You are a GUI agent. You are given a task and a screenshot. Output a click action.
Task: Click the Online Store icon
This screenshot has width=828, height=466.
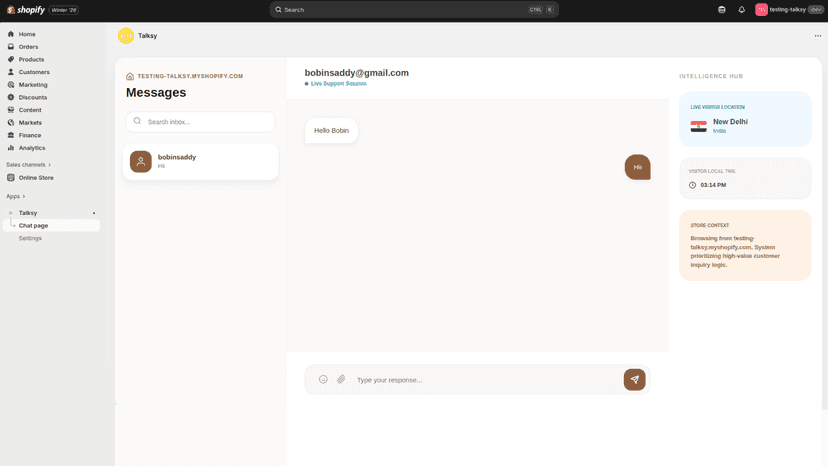pyautogui.click(x=11, y=178)
